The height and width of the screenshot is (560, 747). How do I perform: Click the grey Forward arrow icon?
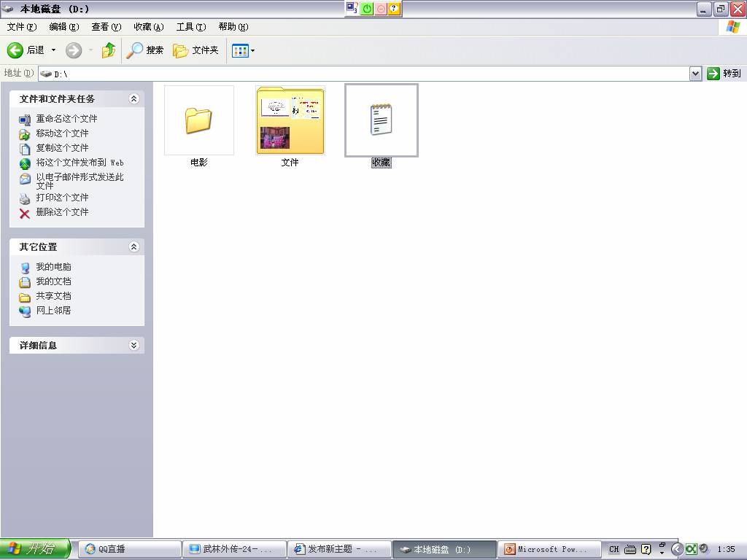coord(74,50)
